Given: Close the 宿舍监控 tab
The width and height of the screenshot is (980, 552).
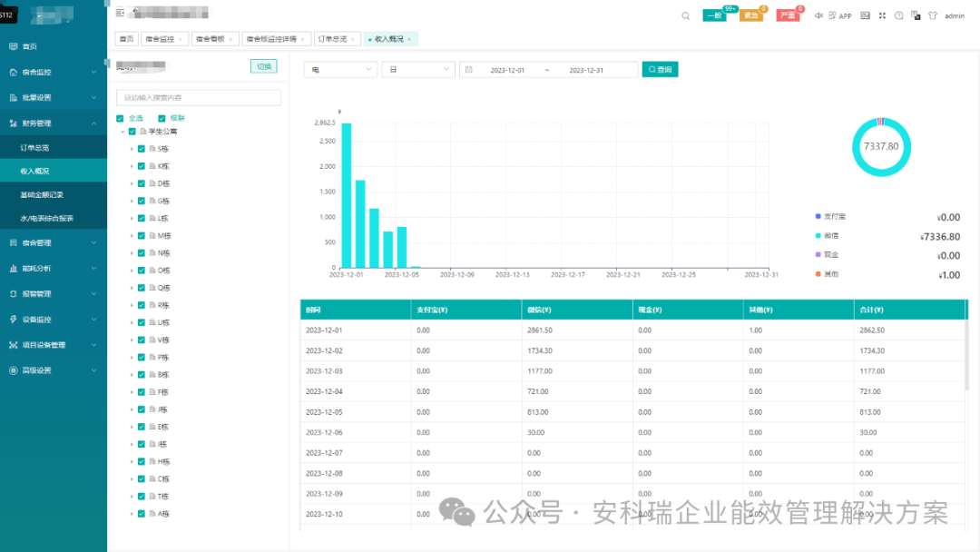Looking at the screenshot, I should [181, 39].
